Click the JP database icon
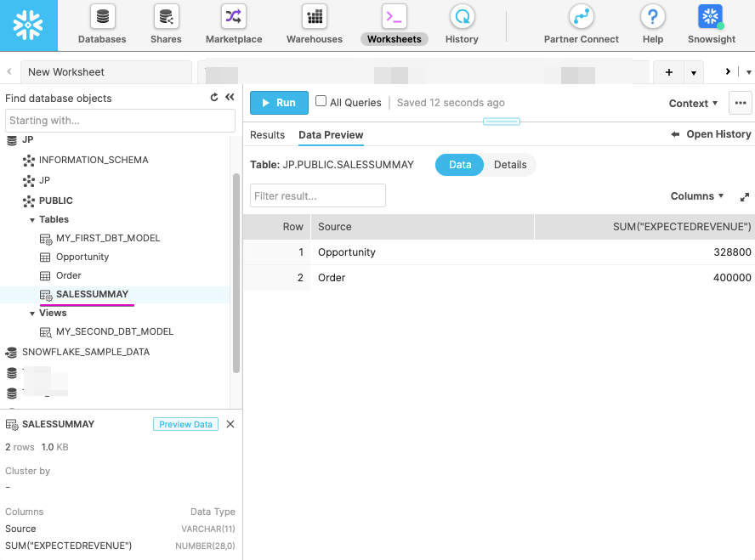Viewport: 755px width, 560px height. click(x=12, y=140)
